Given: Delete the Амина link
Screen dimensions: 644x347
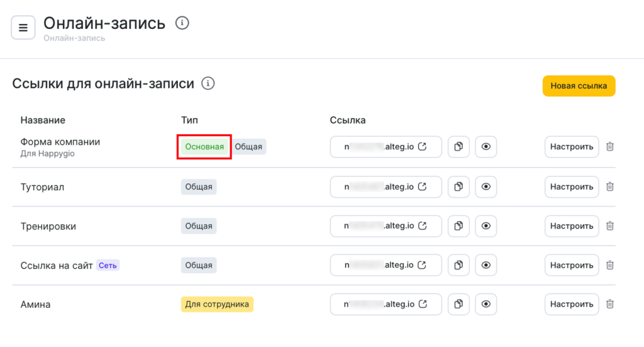Looking at the screenshot, I should click(609, 304).
